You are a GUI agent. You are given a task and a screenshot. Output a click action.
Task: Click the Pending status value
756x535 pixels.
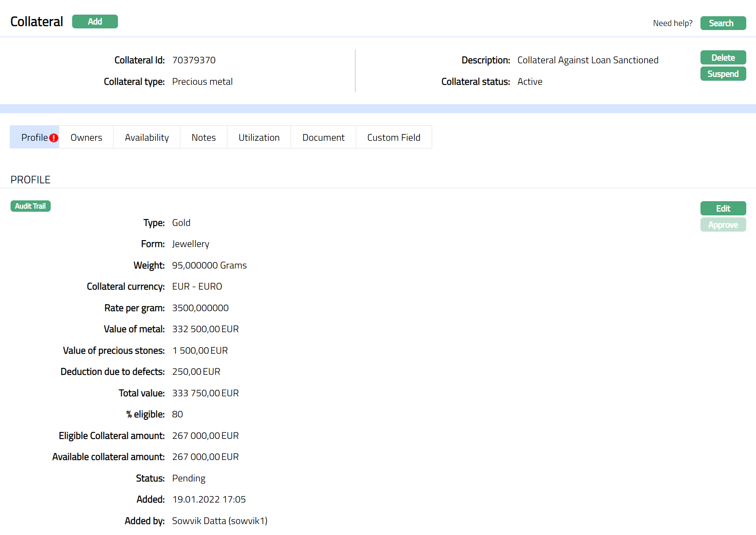[x=188, y=478]
